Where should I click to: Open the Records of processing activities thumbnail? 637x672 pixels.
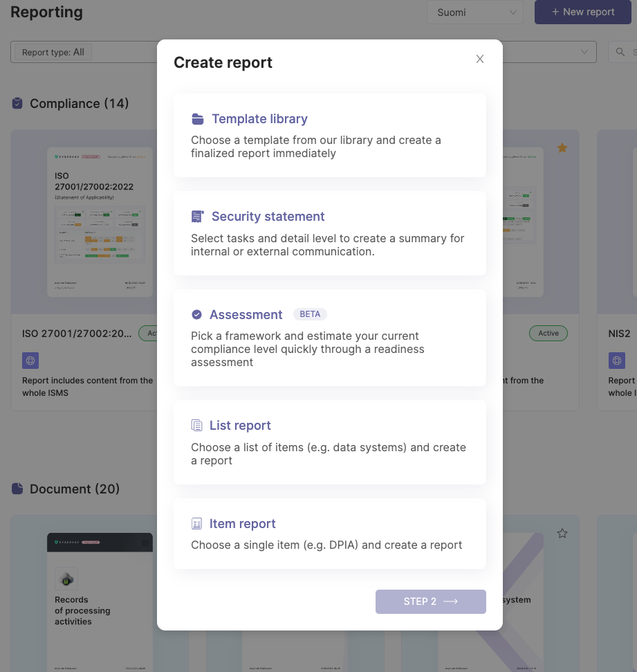100,602
